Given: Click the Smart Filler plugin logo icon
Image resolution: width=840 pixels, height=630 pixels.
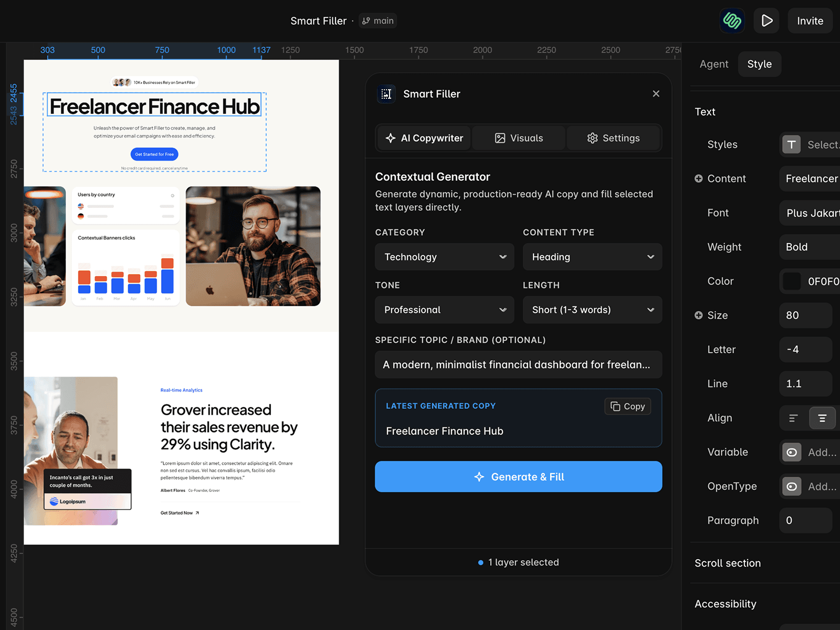Looking at the screenshot, I should tap(386, 94).
